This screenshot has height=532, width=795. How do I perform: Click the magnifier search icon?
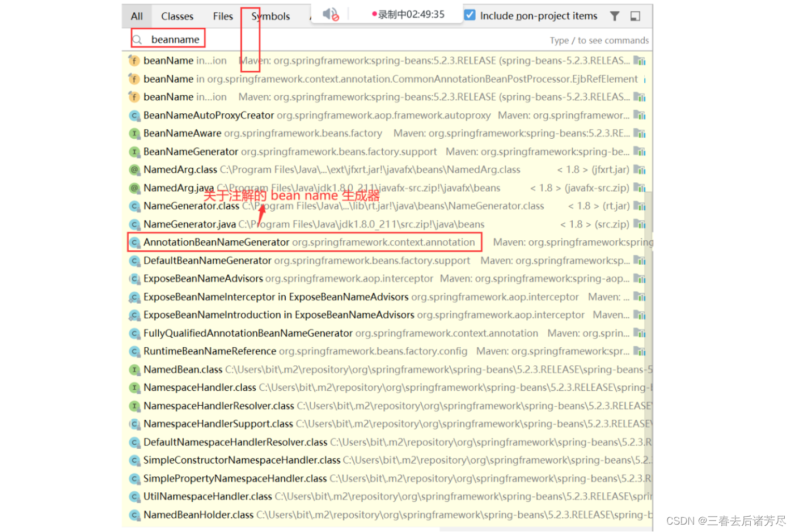(137, 40)
